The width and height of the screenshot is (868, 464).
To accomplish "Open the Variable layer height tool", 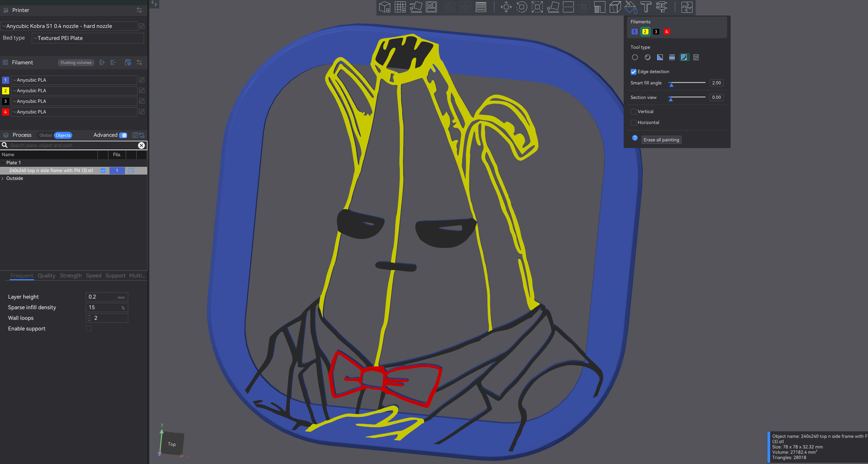I will pos(481,7).
